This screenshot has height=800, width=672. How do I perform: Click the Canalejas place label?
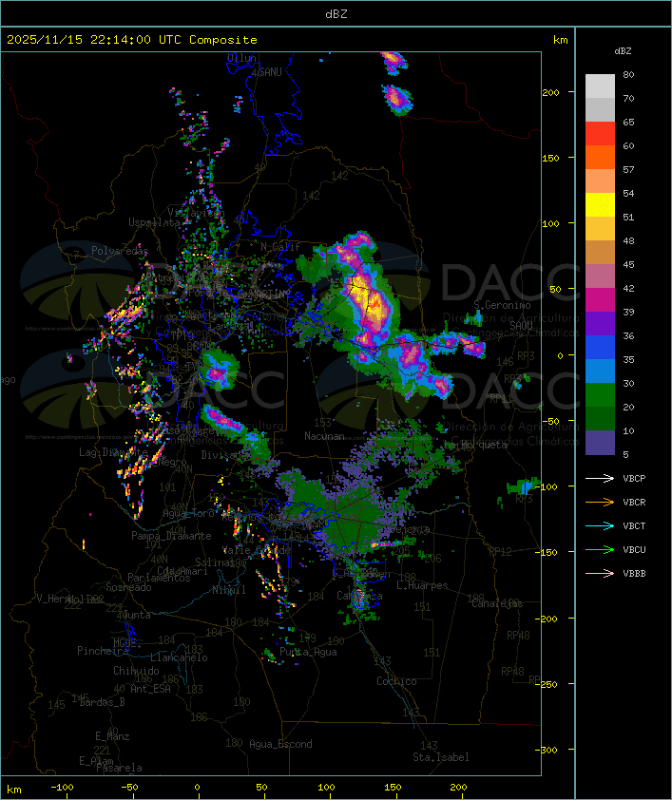pos(497,603)
